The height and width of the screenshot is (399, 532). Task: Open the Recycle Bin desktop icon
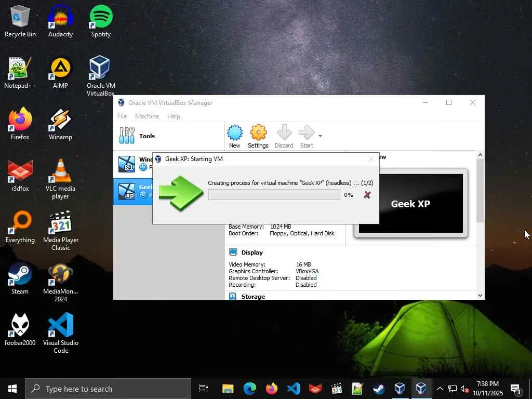[20, 21]
